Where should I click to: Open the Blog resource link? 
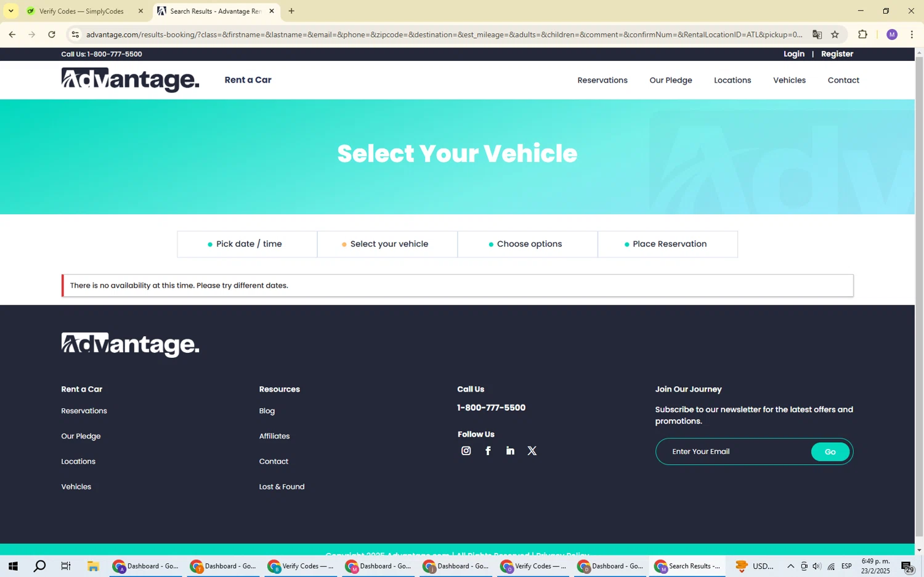pos(267,411)
